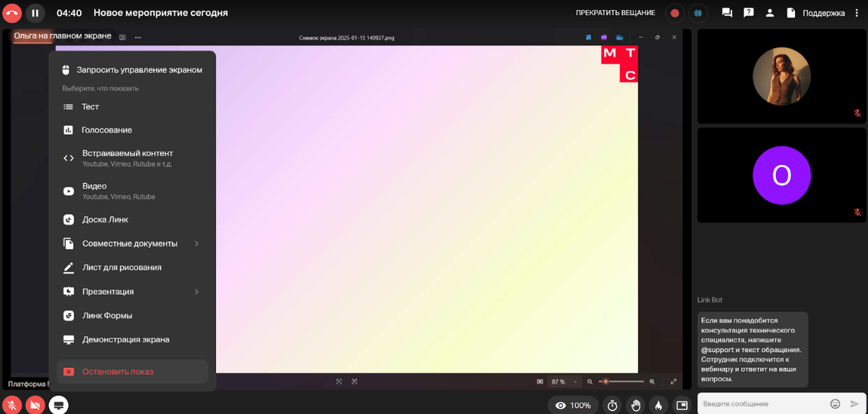Click the fullscreen expand arrows in viewer
Image resolution: width=868 pixels, height=414 pixels.
coord(673,382)
